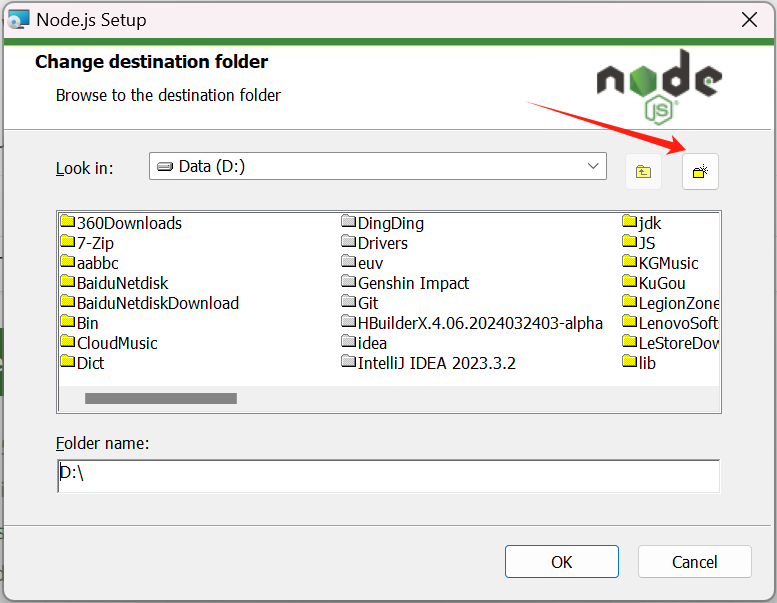
Task: Select the idea folder icon
Action: pyautogui.click(x=349, y=341)
